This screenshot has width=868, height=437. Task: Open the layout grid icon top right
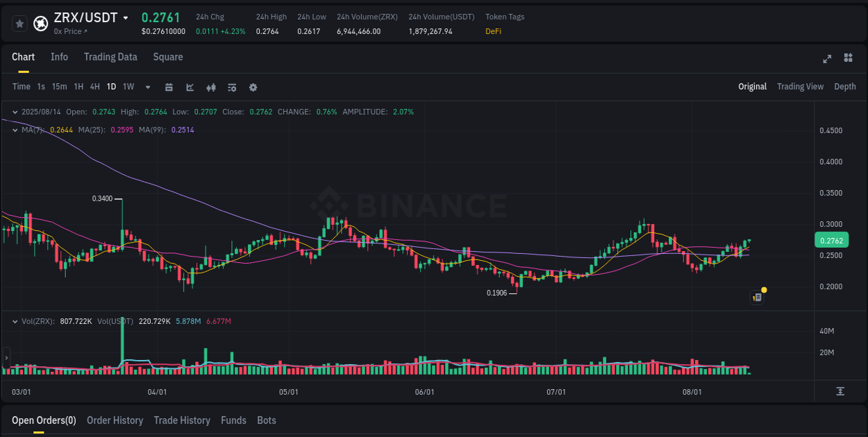pyautogui.click(x=848, y=59)
